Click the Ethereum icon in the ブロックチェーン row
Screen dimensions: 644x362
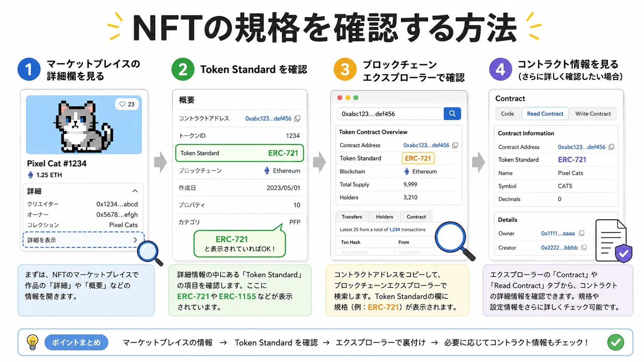click(x=267, y=170)
